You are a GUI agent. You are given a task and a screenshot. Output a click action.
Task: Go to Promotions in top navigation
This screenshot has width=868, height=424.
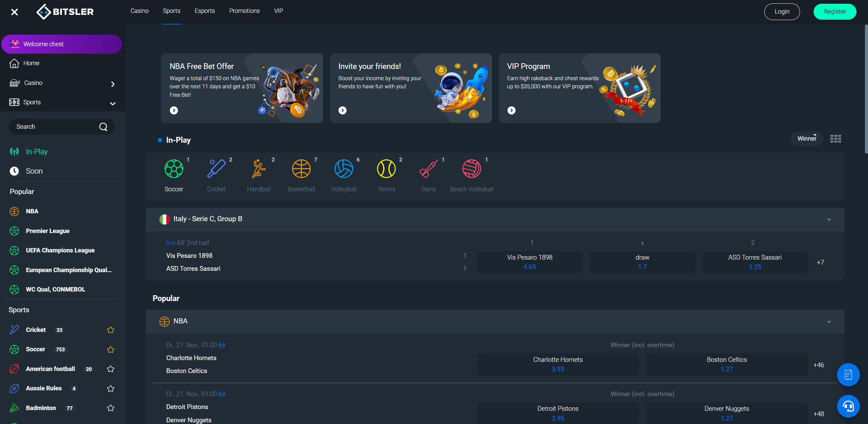(244, 11)
